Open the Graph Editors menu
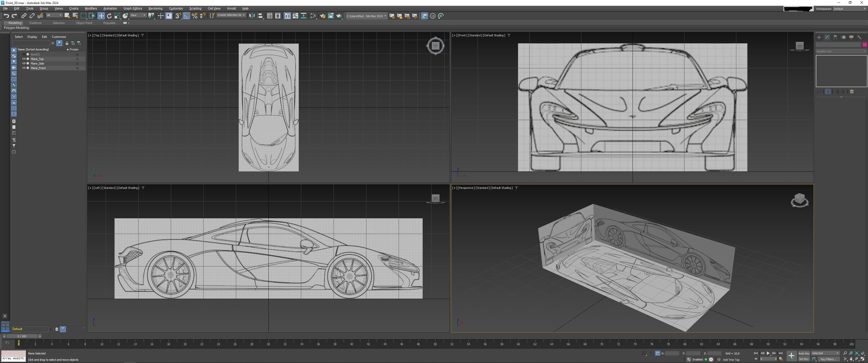 tap(133, 8)
